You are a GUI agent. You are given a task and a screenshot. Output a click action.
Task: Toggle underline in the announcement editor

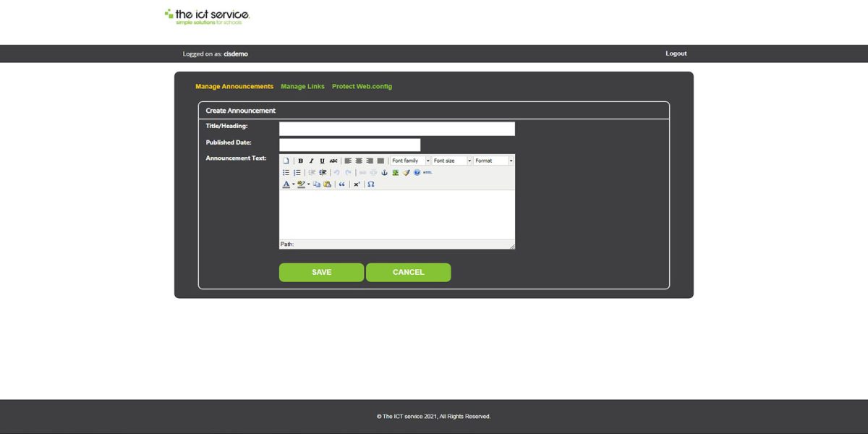tap(321, 161)
